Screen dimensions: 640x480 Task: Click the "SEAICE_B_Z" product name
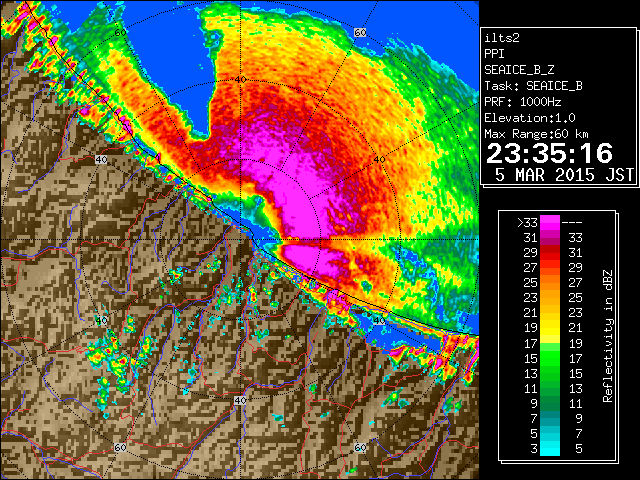(x=519, y=70)
